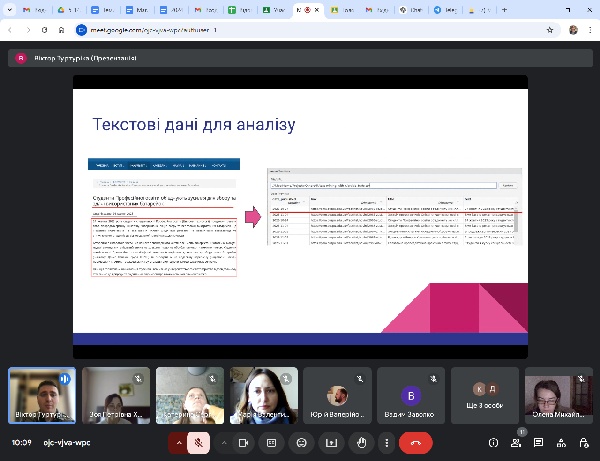This screenshot has height=461, width=600.
Task: Unmute the microphone in the call bar
Action: [199, 442]
